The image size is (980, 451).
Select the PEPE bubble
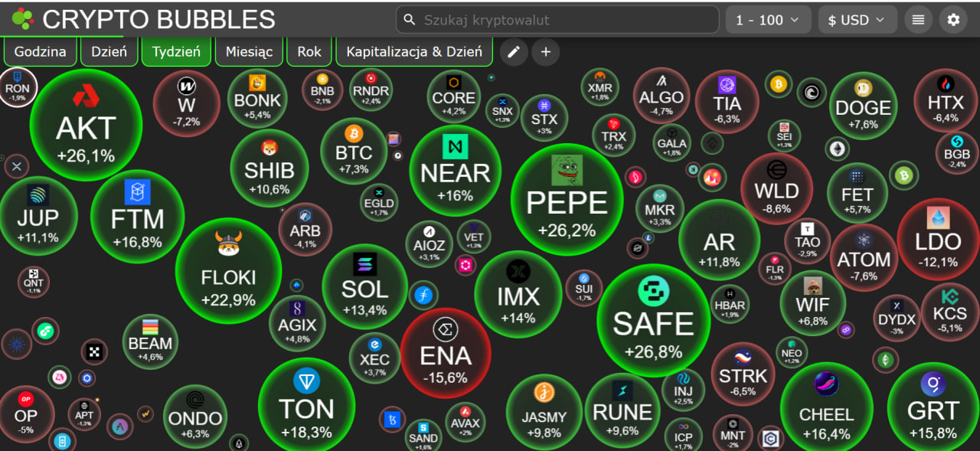[x=567, y=201]
